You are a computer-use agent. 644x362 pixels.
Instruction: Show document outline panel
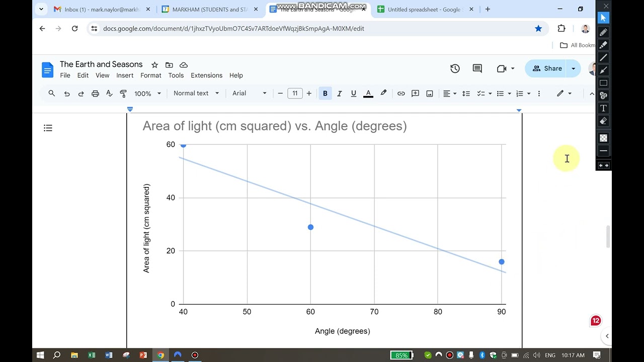coord(48,128)
